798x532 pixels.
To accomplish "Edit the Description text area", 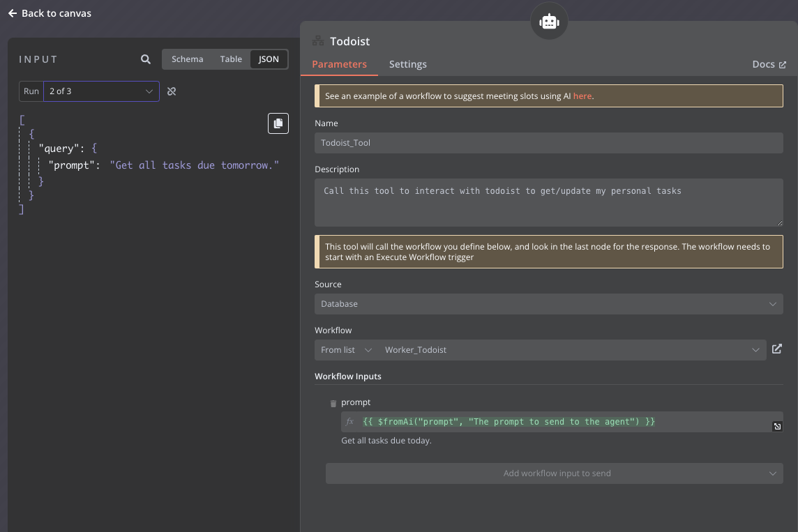I will point(548,202).
